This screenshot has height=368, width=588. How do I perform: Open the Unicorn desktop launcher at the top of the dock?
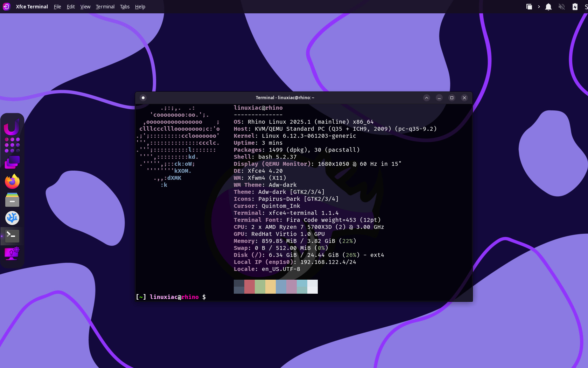(12, 127)
